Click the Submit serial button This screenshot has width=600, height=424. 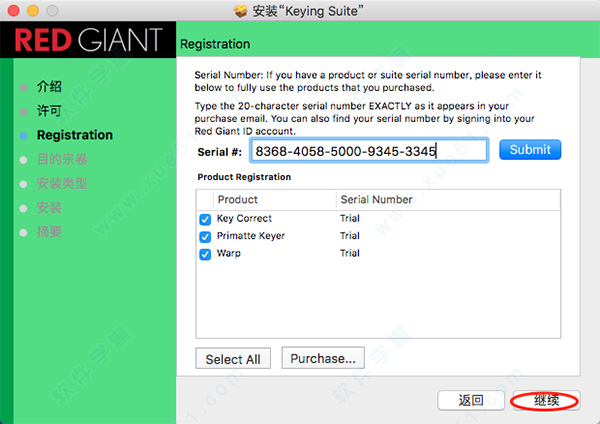[x=530, y=150]
